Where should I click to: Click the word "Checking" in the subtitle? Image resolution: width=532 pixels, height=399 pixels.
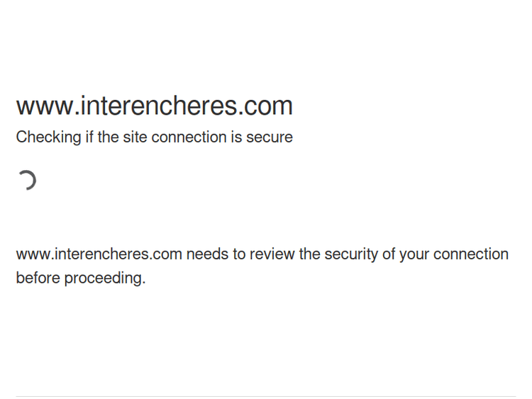click(x=48, y=137)
